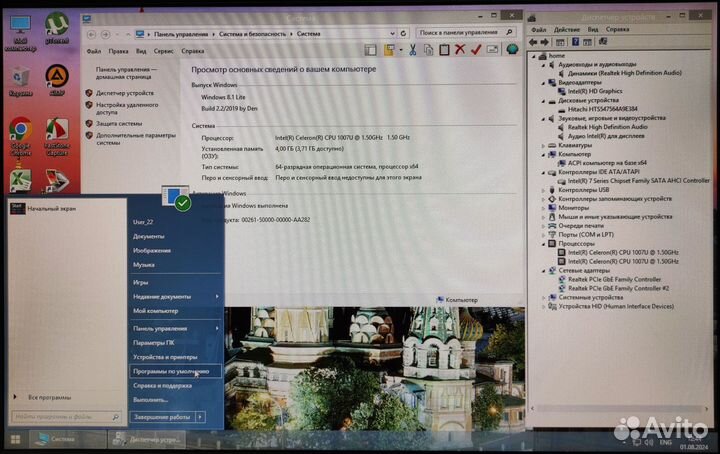
Task: Open the AIMP desktop shortcut
Action: click(x=57, y=80)
